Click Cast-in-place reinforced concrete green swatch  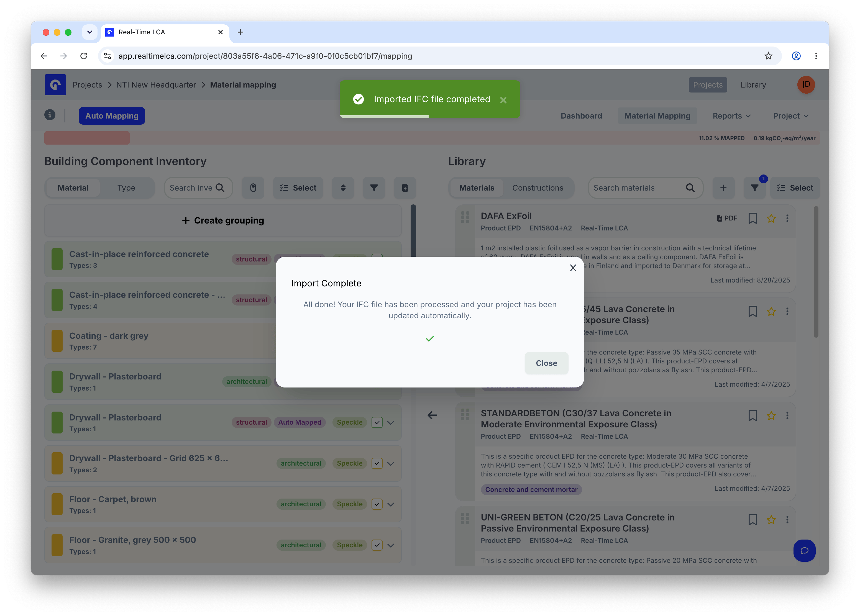coord(57,259)
